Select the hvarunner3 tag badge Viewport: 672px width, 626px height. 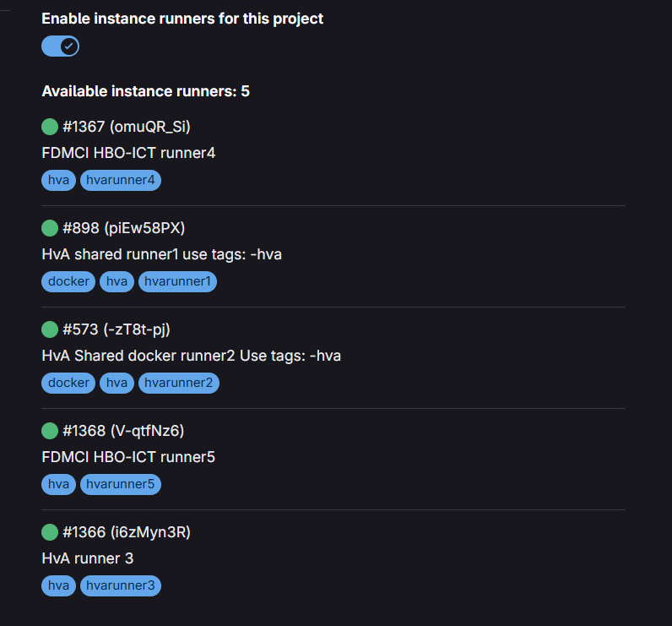pos(121,585)
